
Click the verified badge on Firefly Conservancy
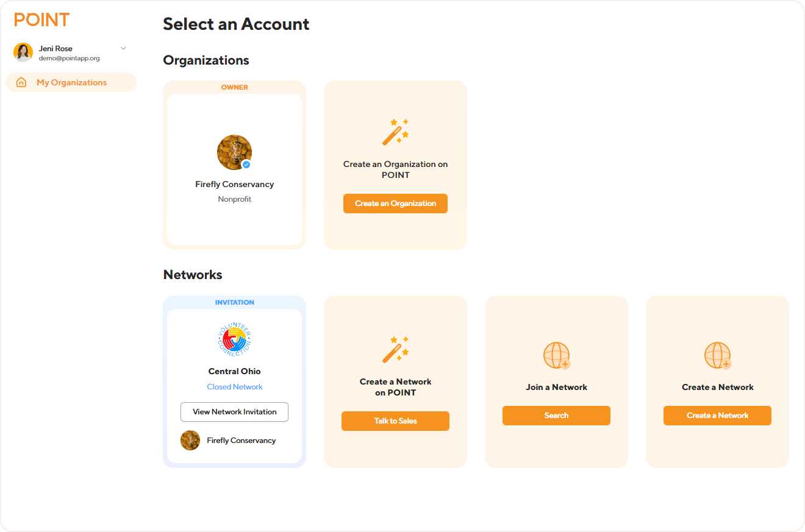(246, 165)
